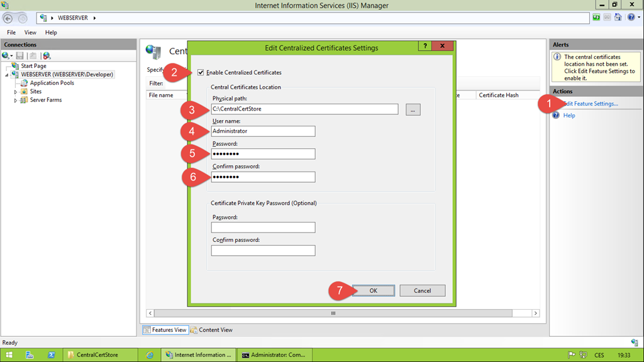Click the blue help icon in Actions

[x=556, y=116]
